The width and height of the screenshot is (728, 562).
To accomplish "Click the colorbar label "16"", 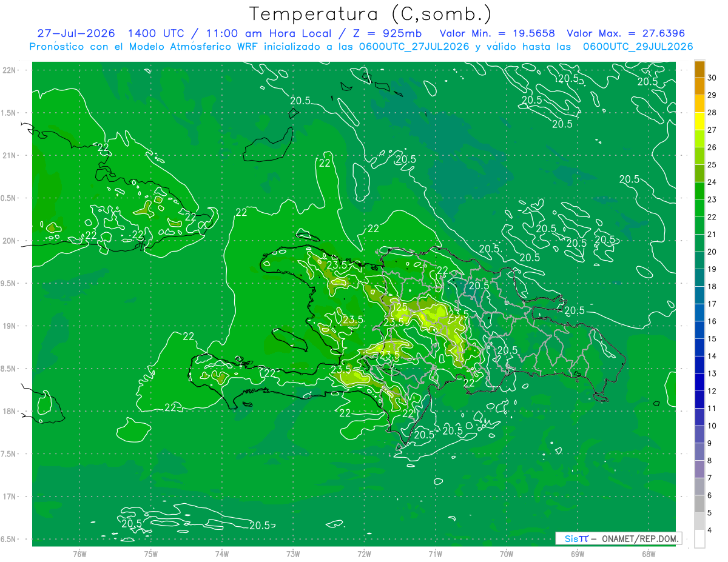I will click(712, 321).
